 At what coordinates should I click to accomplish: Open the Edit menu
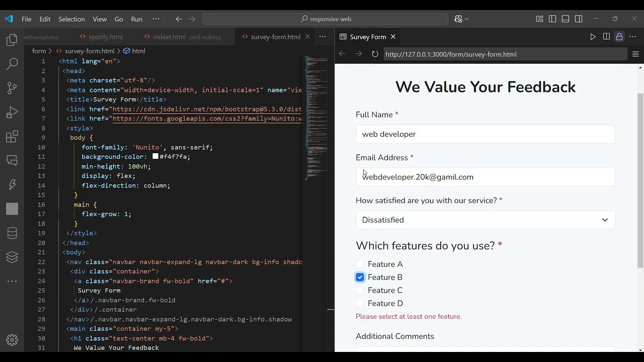45,19
